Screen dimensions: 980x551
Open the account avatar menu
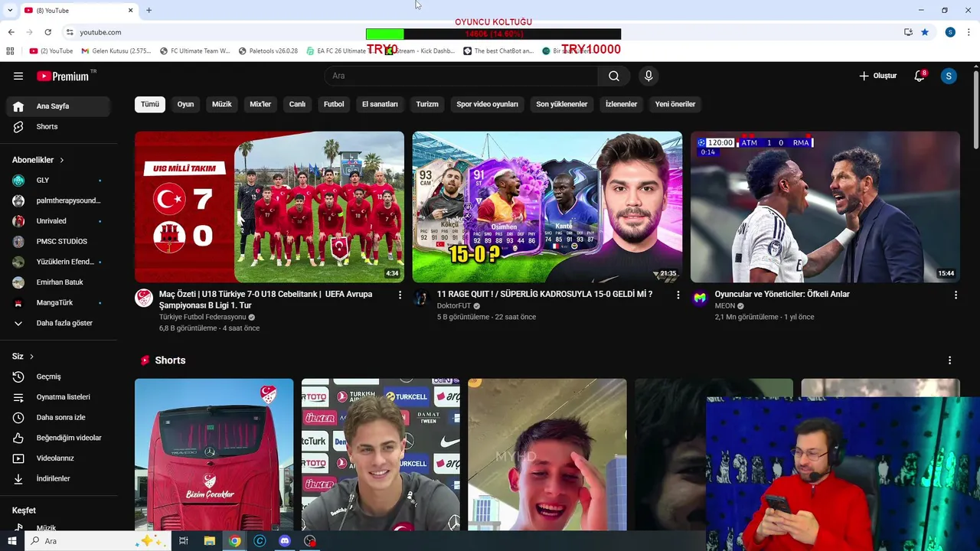949,76
